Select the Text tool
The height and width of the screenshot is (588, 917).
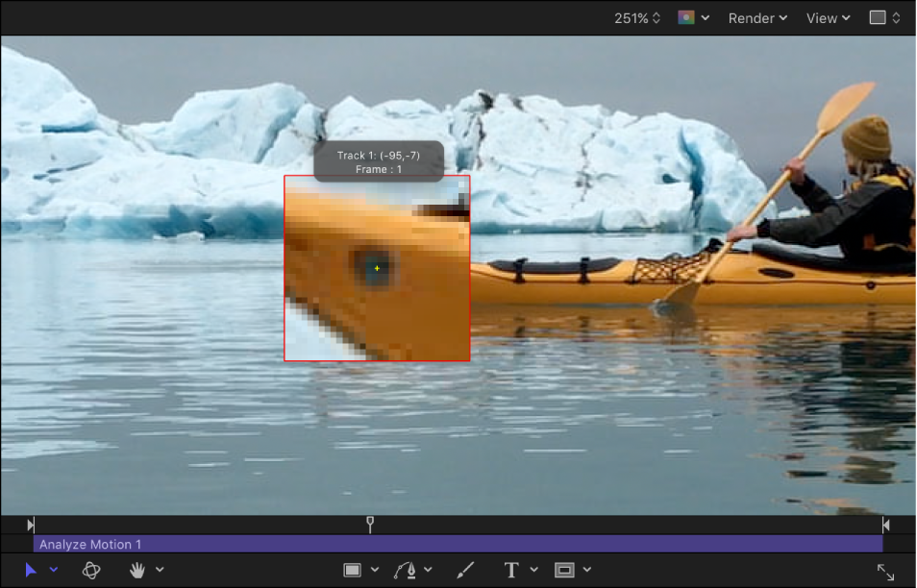click(512, 569)
